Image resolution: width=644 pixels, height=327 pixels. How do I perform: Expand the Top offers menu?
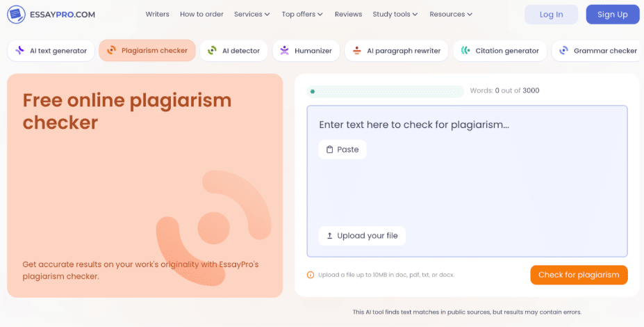tap(302, 15)
